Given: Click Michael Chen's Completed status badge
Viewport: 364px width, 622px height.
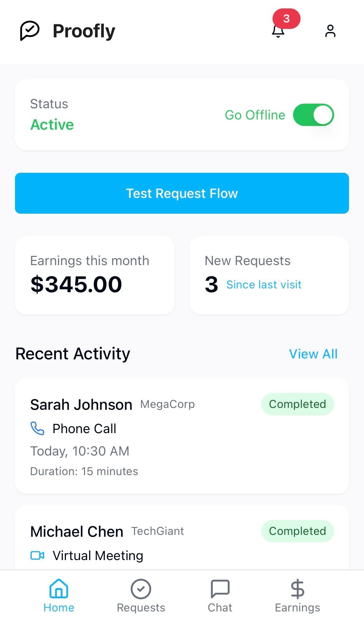Looking at the screenshot, I should tap(297, 531).
